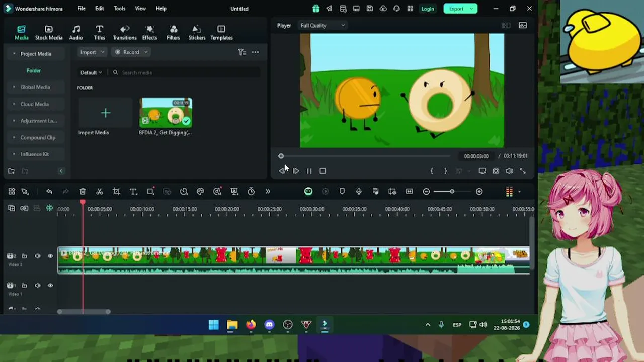
Task: Open the Tools menu
Action: click(119, 9)
